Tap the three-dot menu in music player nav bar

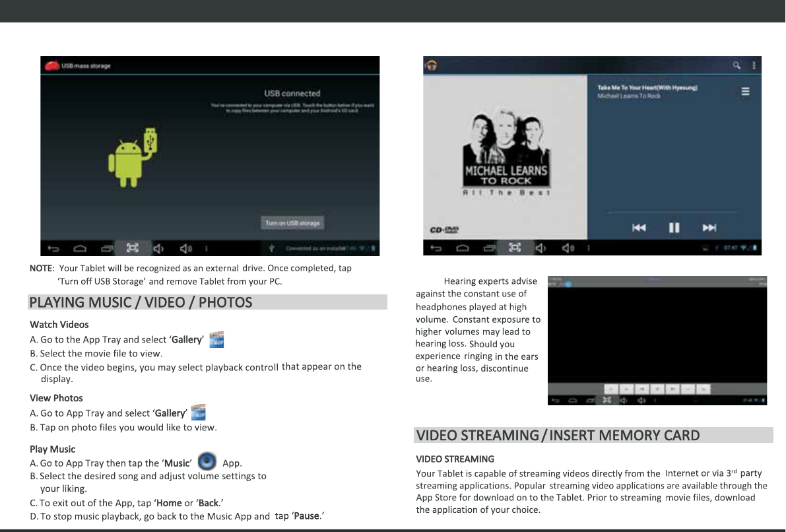tap(589, 248)
